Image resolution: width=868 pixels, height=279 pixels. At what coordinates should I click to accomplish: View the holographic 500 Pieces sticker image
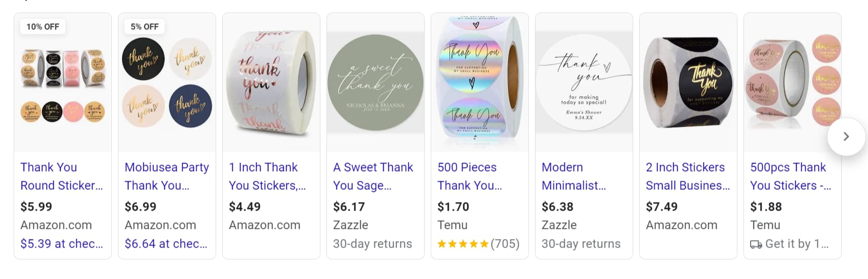pyautogui.click(x=480, y=83)
